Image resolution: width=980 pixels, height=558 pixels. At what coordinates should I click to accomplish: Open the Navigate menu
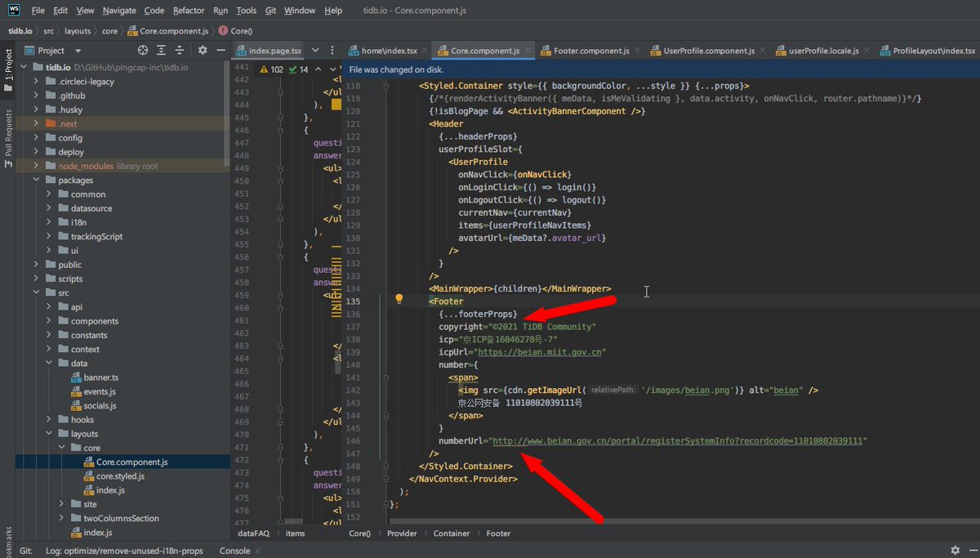[120, 11]
